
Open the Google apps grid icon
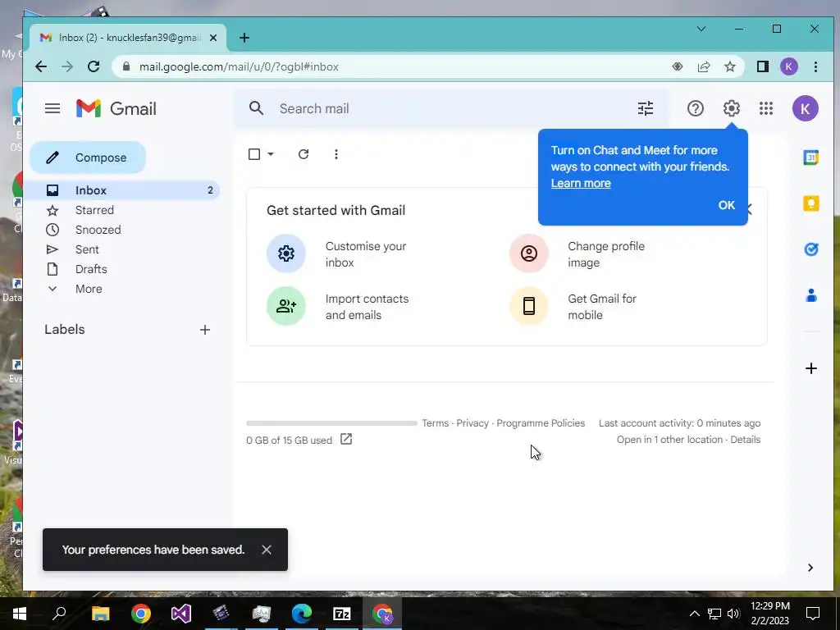766,109
